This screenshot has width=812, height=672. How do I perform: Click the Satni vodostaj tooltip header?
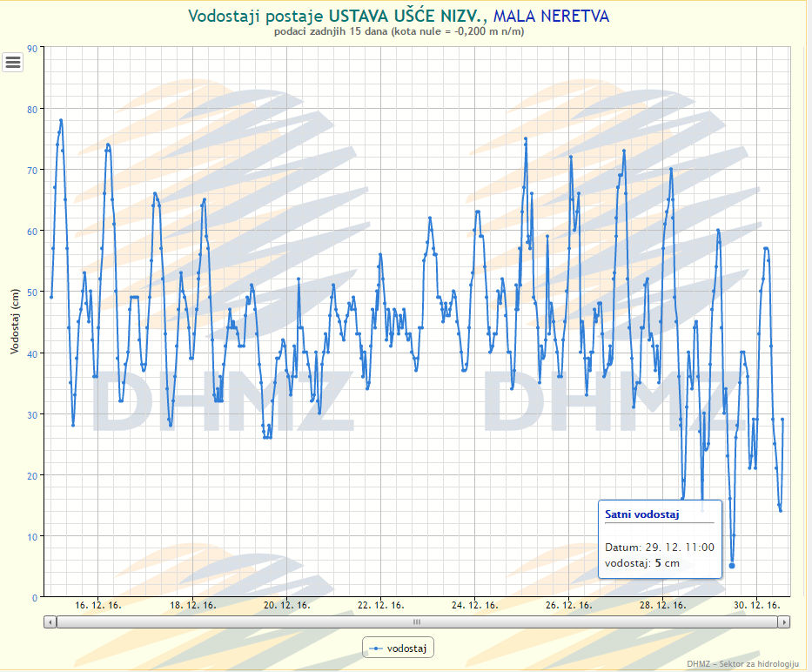point(642,514)
